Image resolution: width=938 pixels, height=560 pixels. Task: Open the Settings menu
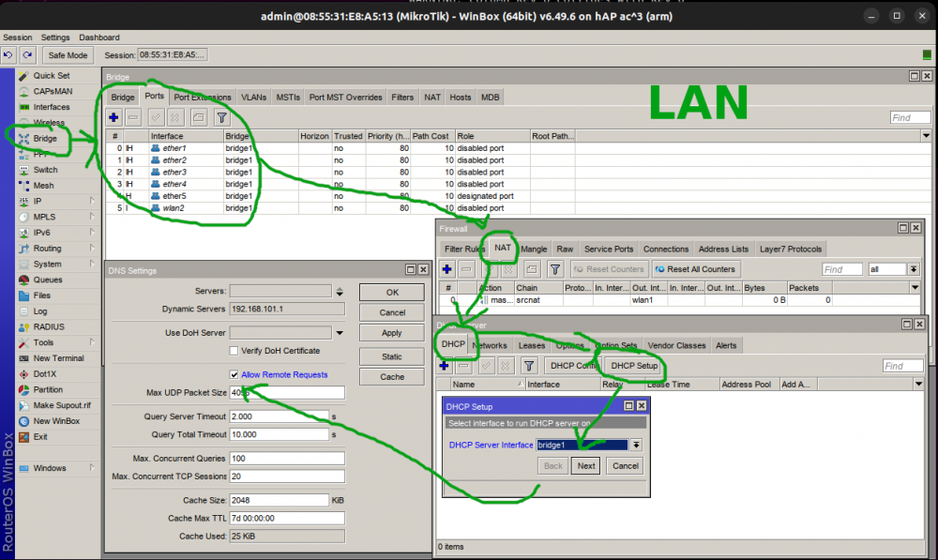click(55, 38)
